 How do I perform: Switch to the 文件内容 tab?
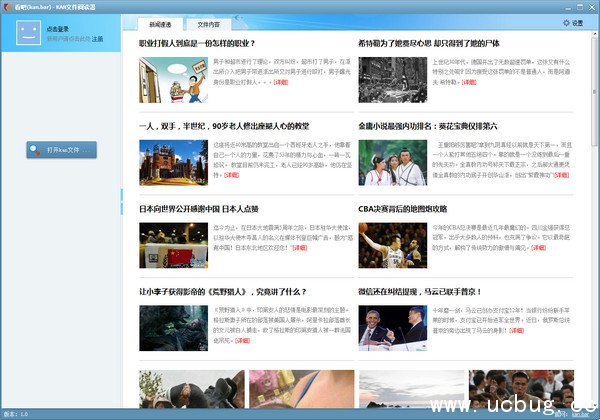209,22
